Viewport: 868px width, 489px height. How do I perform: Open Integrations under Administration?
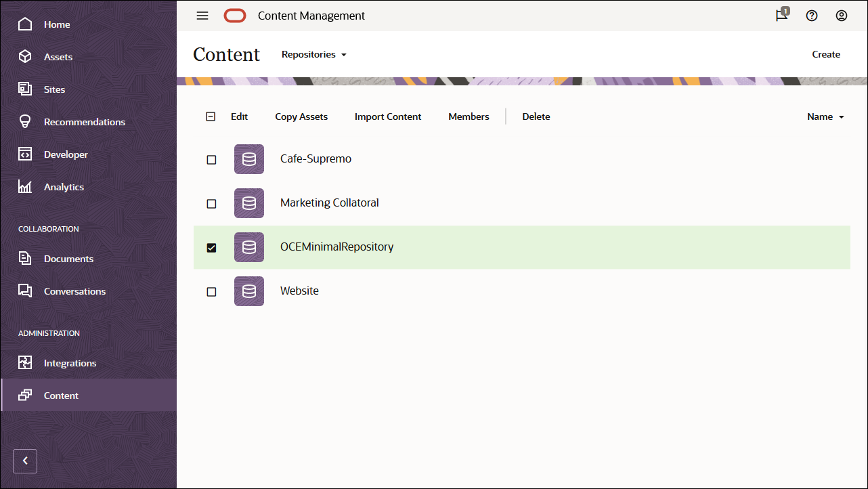click(x=70, y=362)
